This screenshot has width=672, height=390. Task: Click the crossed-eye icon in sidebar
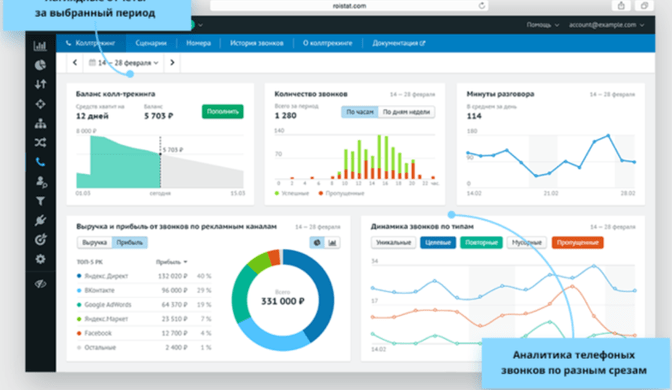point(40,284)
